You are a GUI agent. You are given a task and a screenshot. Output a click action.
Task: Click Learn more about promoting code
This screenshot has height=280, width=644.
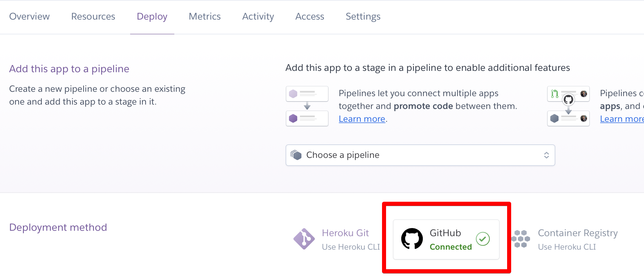click(362, 119)
